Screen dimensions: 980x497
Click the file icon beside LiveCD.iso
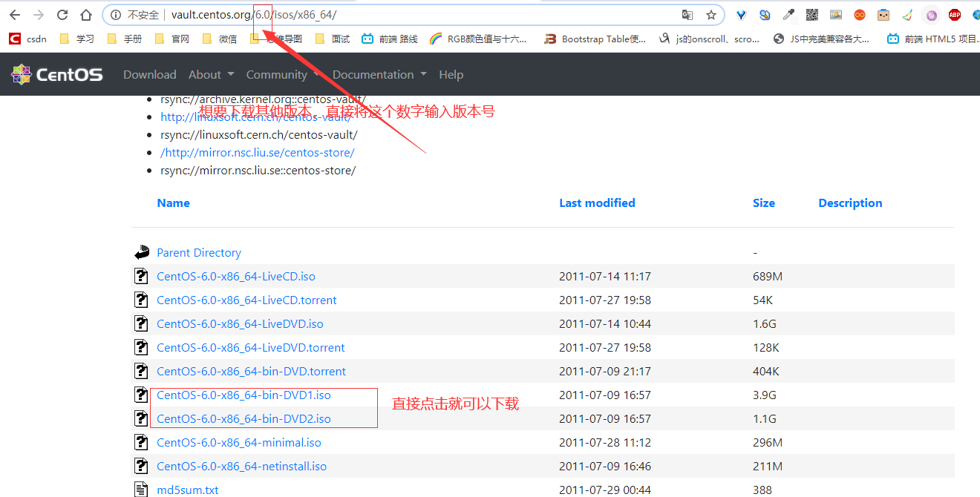click(x=141, y=276)
